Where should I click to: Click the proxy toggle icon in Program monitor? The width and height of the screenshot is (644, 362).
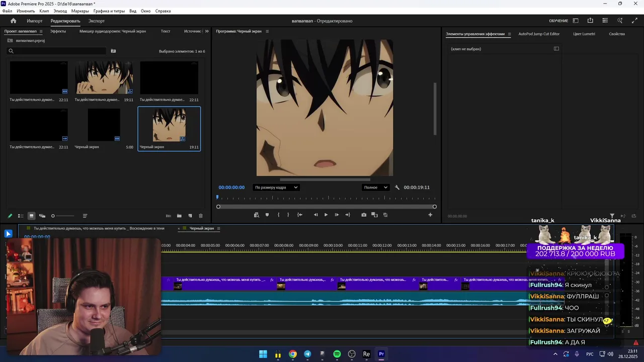tap(385, 215)
